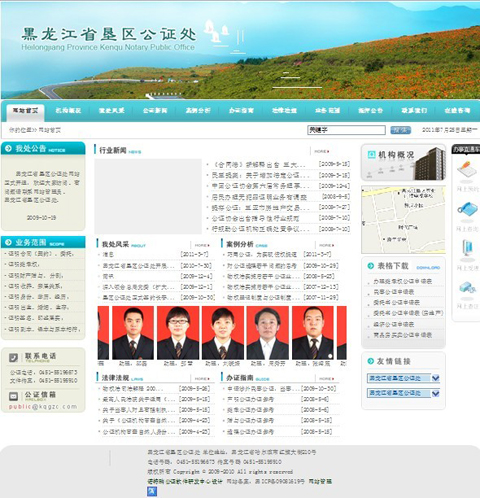Click the computer monitor icon in sidebar
This screenshot has width=480, height=498.
point(467,248)
